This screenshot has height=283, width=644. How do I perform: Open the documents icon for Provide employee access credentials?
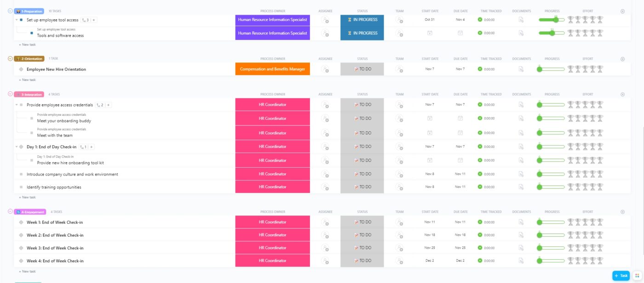click(522, 104)
